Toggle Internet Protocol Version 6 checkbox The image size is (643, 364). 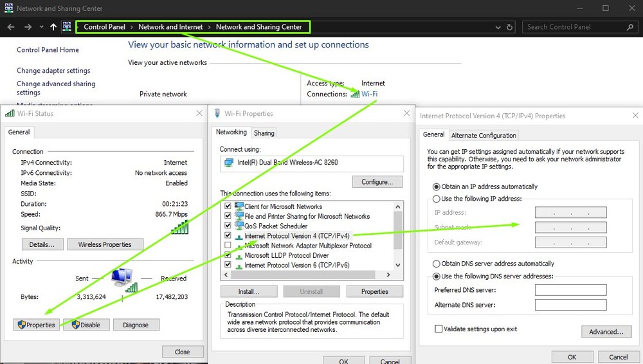228,265
